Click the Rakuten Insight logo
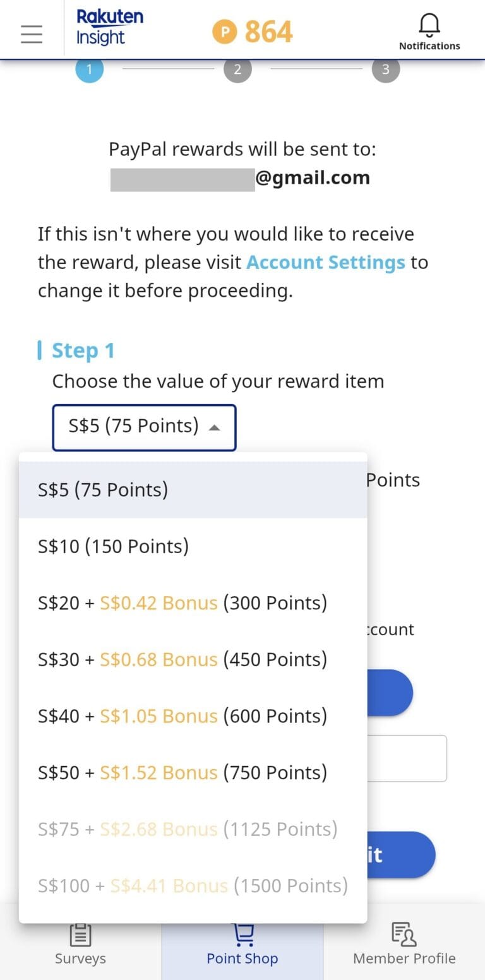This screenshot has width=485, height=980. [109, 28]
